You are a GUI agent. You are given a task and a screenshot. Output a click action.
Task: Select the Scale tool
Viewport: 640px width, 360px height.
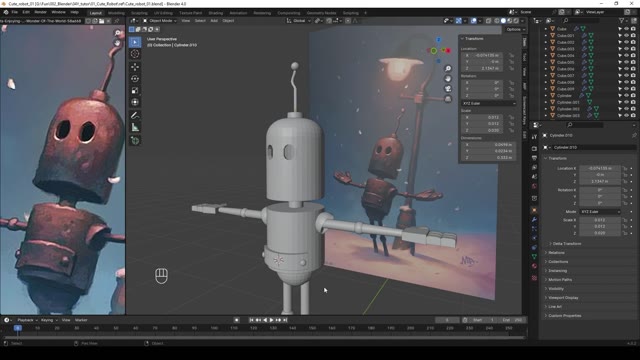pos(135,91)
